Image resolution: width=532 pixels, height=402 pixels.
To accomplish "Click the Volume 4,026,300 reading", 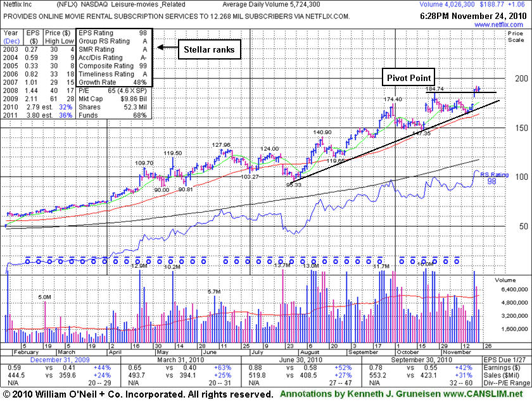I will click(x=447, y=4).
